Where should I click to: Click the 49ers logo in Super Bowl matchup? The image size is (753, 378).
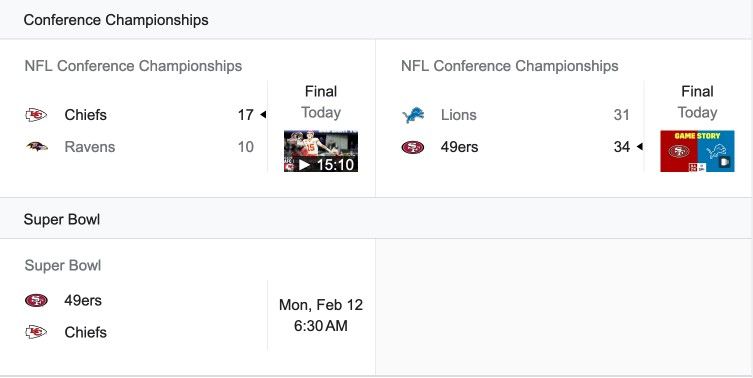36,301
